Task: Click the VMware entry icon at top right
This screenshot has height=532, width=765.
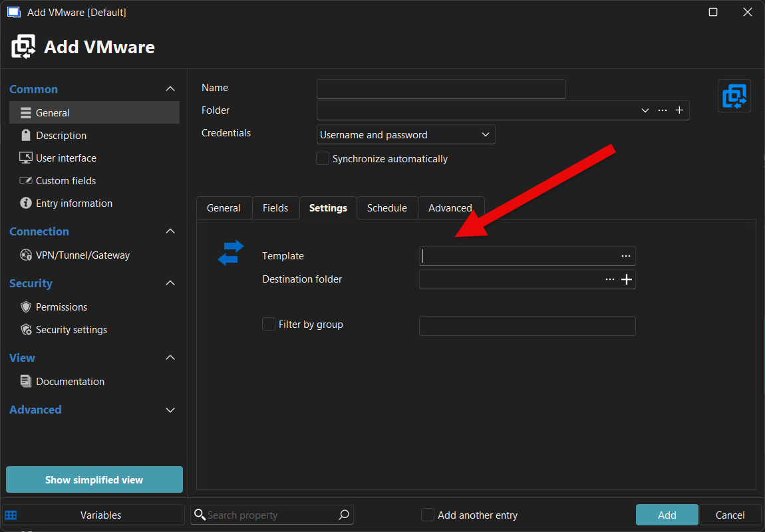Action: 734,96
